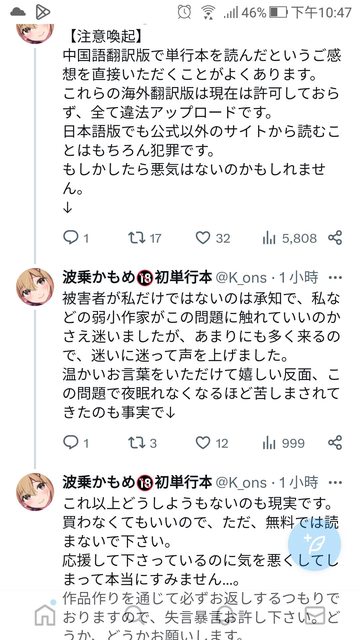This screenshot has width=360, height=640.
Task: Share the first tweet about 違法アップロード
Action: point(335,238)
